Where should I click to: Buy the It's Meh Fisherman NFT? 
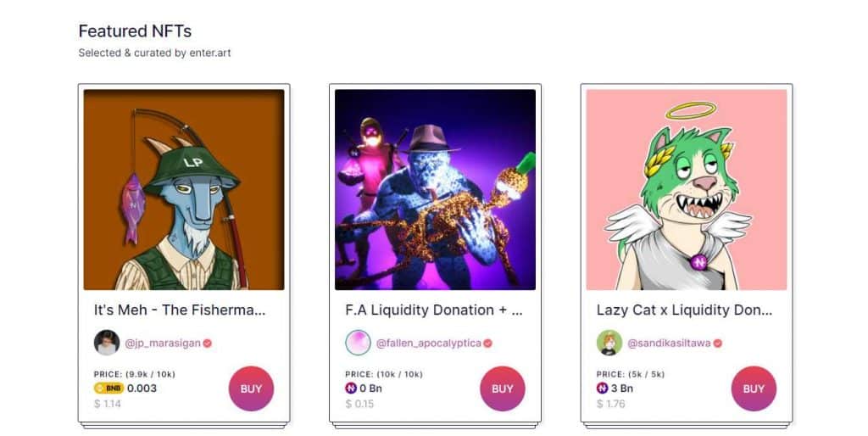[x=251, y=388]
